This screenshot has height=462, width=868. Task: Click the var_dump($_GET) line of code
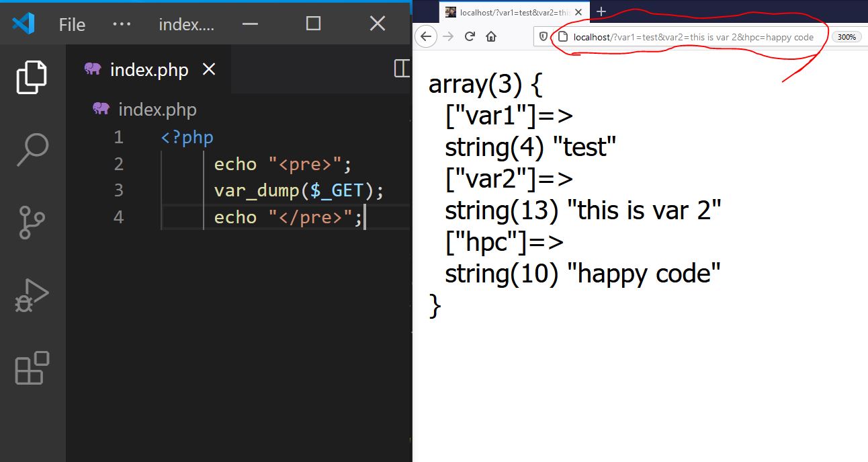point(298,191)
